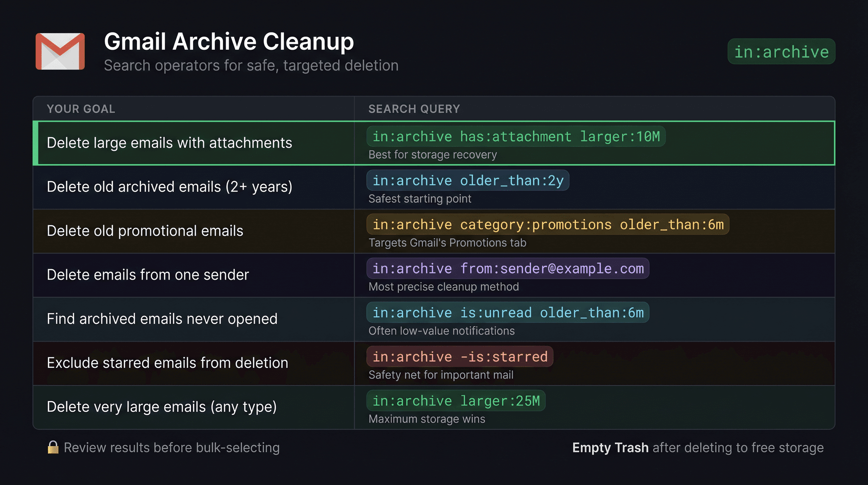The width and height of the screenshot is (868, 485).
Task: Expand the Delete old promotional emails row
Action: pos(145,231)
